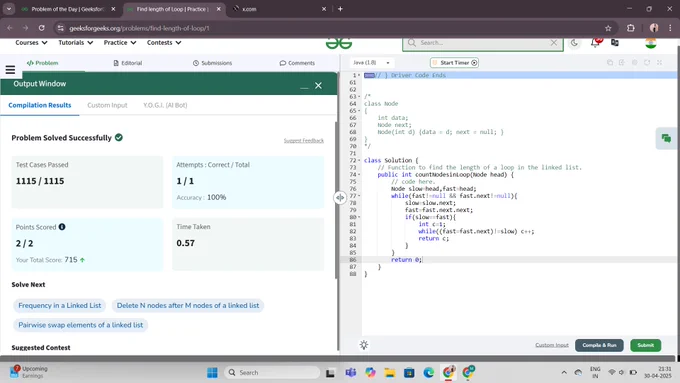Open editor settings gear in toolbar
Image resolution: width=680 pixels, height=383 pixels.
click(634, 62)
